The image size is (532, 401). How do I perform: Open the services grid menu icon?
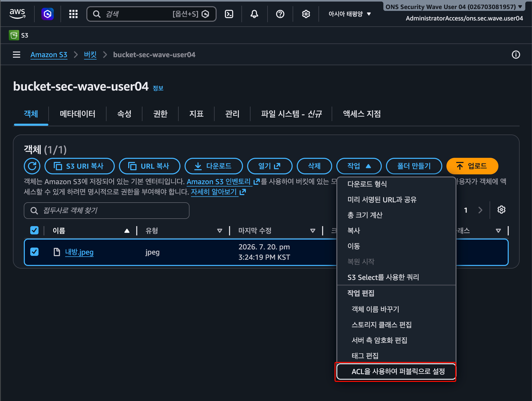(x=73, y=14)
